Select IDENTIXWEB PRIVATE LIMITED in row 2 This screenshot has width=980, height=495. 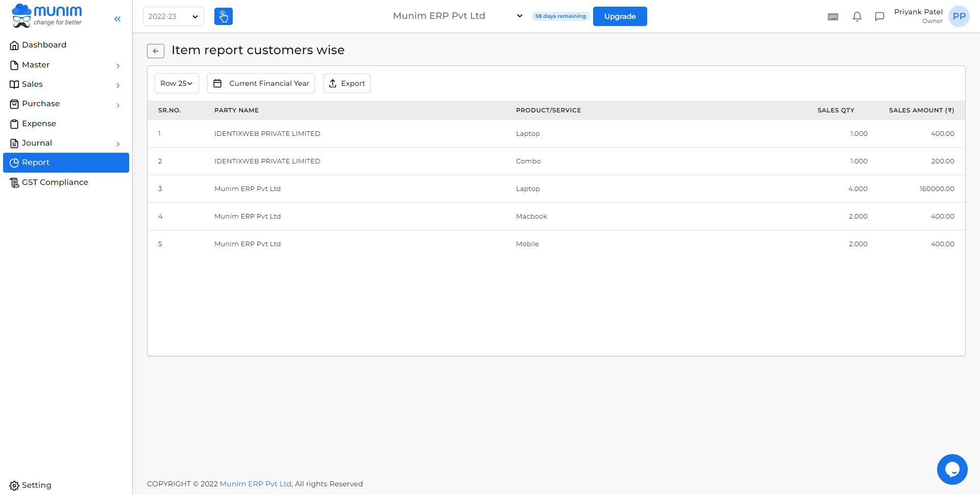267,161
